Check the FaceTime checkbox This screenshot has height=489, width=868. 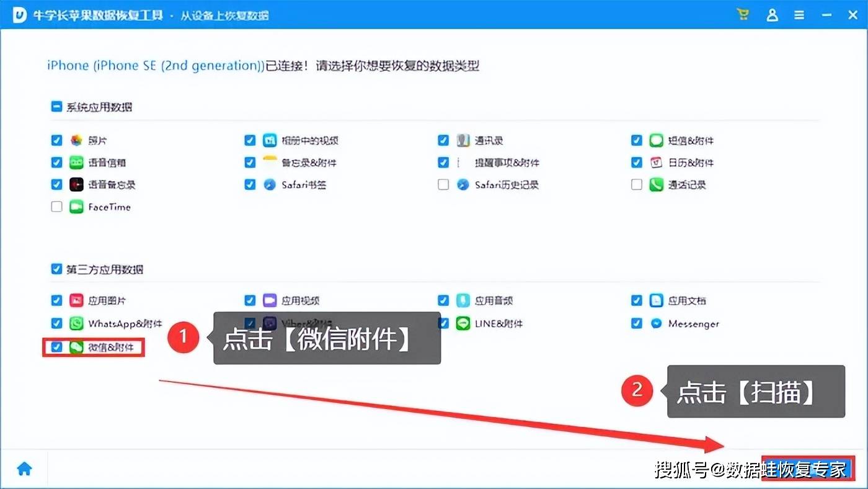click(x=56, y=207)
